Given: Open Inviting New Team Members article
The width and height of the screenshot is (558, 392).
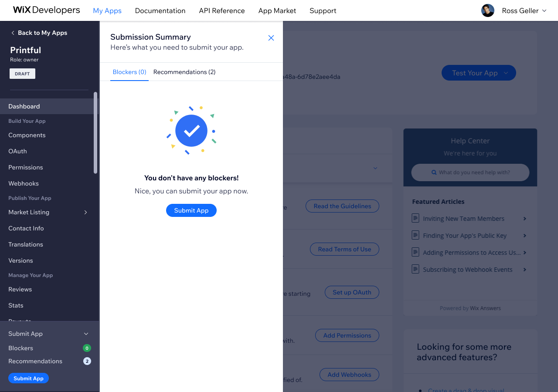Looking at the screenshot, I should [x=463, y=219].
